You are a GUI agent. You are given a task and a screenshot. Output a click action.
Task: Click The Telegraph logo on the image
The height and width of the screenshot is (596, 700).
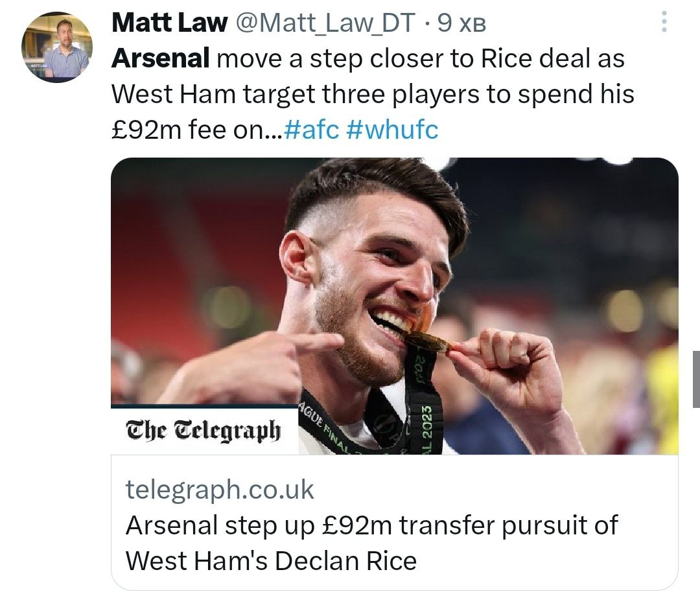204,429
